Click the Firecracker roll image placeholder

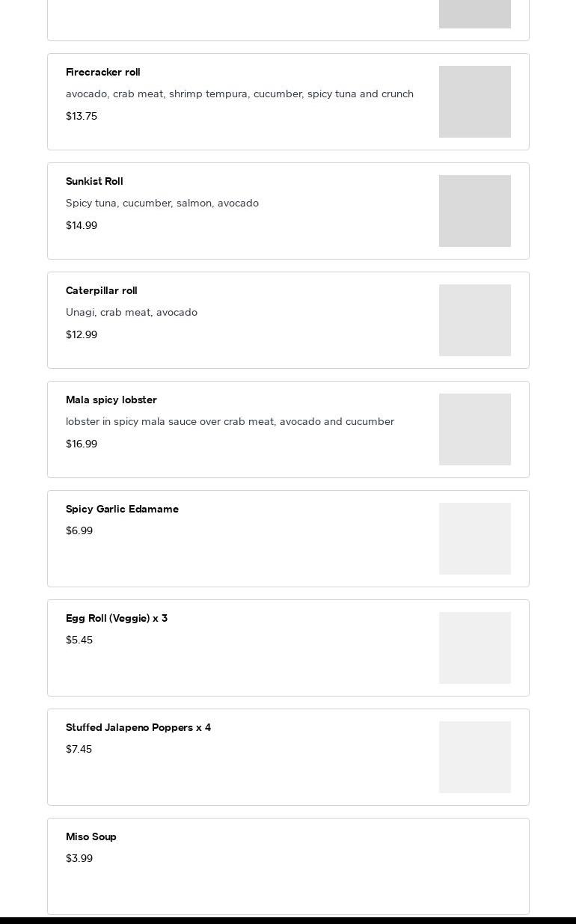(x=474, y=102)
